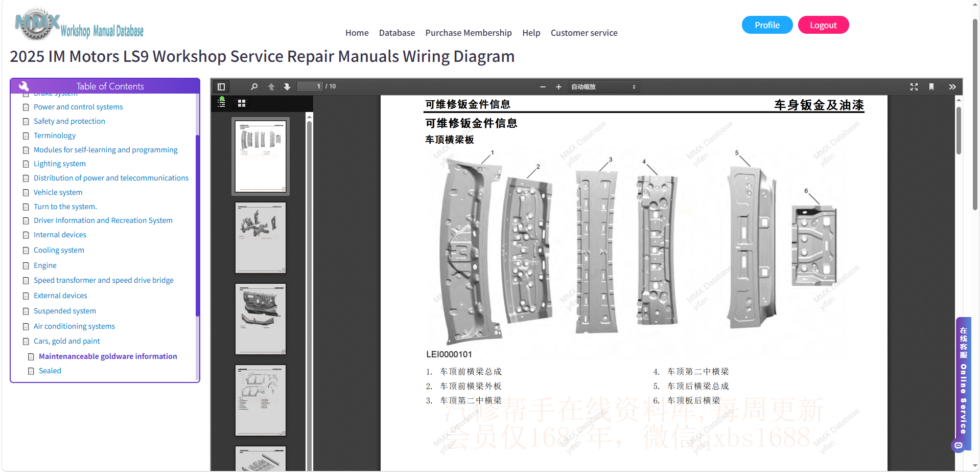Select Maintenanceable goldware information entry
The height and width of the screenshot is (473, 980).
108,356
